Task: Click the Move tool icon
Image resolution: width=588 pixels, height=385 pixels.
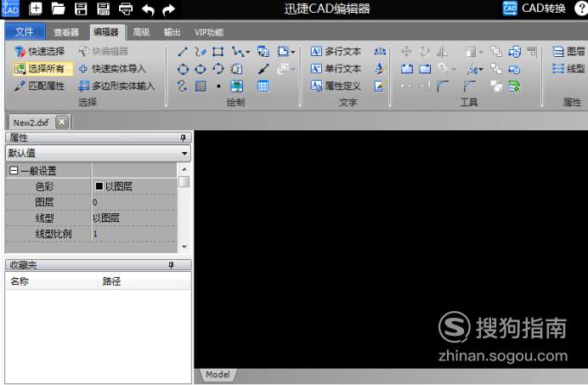Action: pos(406,51)
